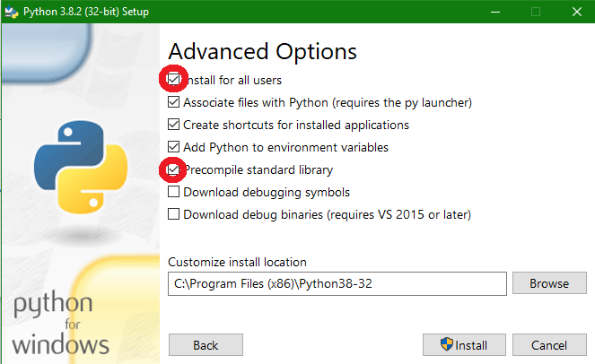
Task: Click the Python setup icon in title bar
Action: (x=12, y=12)
